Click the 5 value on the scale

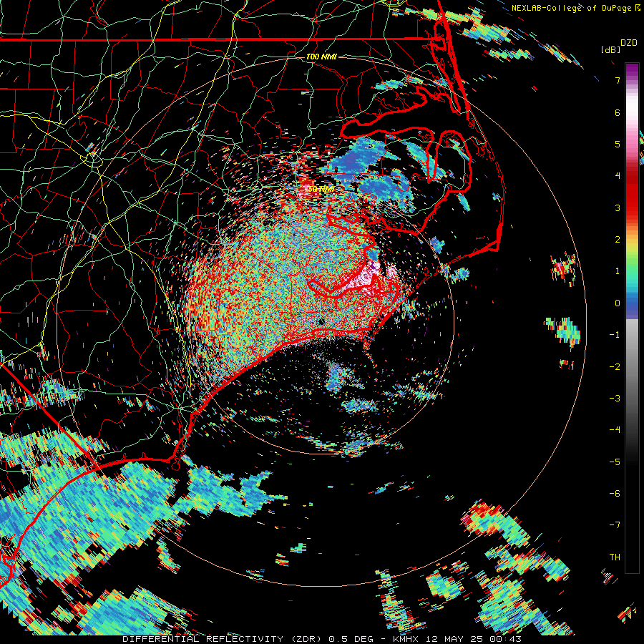click(x=618, y=144)
